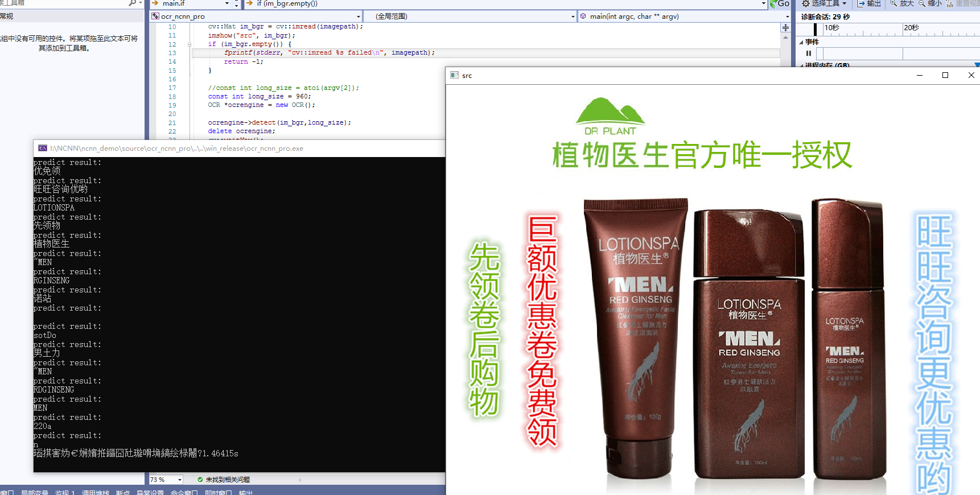Viewport: 980px width, 495px height.
Task: Click the green vertical 先领卷后购物 text
Action: [484, 330]
